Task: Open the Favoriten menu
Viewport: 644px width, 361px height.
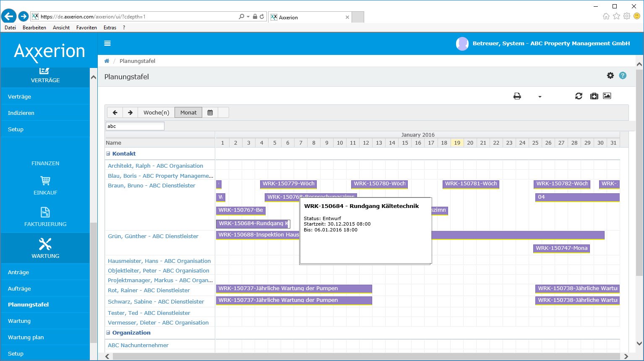Action: coord(86,28)
